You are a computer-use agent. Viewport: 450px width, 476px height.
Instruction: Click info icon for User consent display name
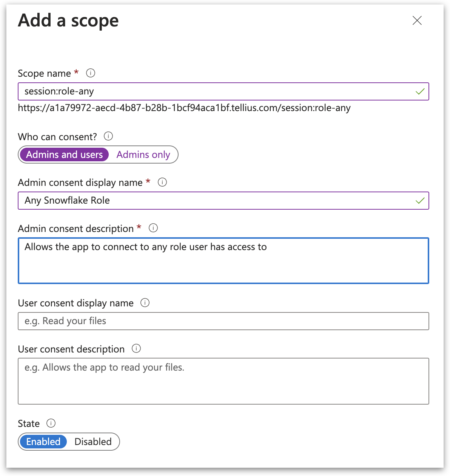point(145,303)
